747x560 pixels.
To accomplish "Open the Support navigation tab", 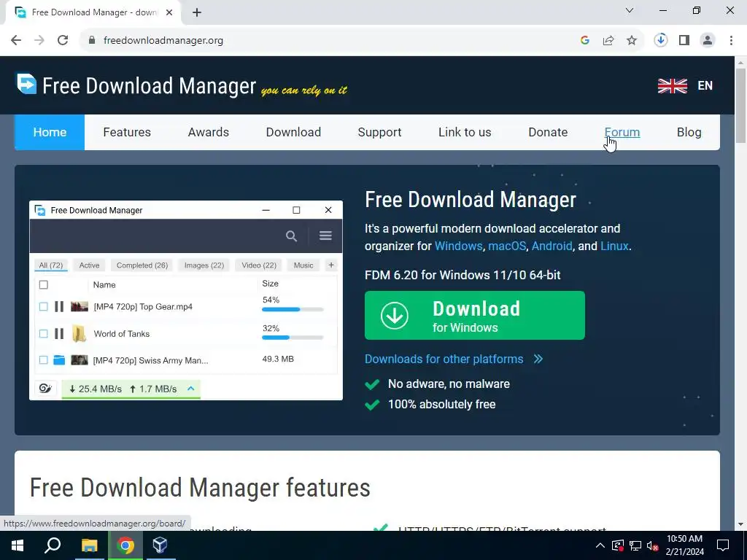I will [x=379, y=133].
